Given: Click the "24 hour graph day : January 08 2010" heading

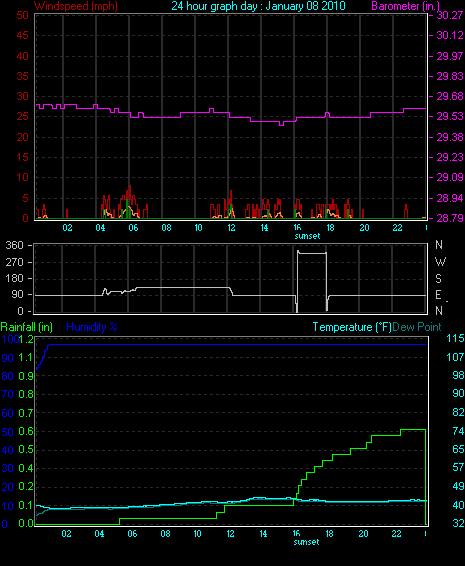Looking at the screenshot, I should [x=258, y=6].
